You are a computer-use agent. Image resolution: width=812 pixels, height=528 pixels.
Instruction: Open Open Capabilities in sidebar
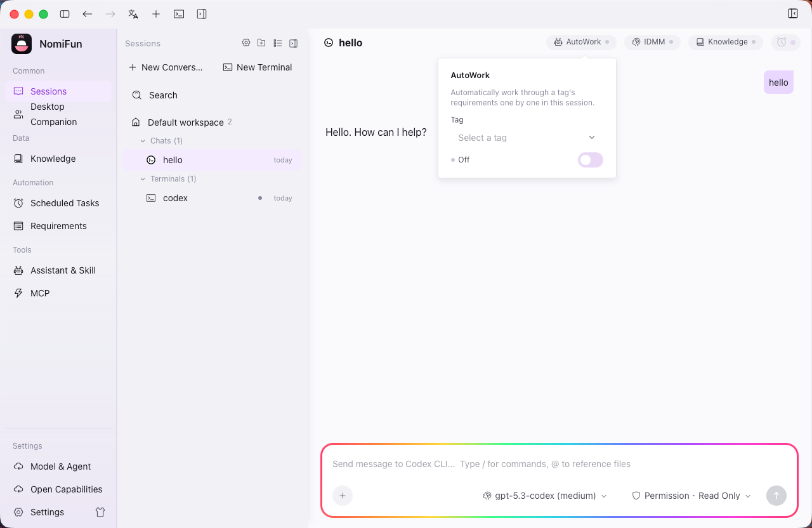pos(58,489)
